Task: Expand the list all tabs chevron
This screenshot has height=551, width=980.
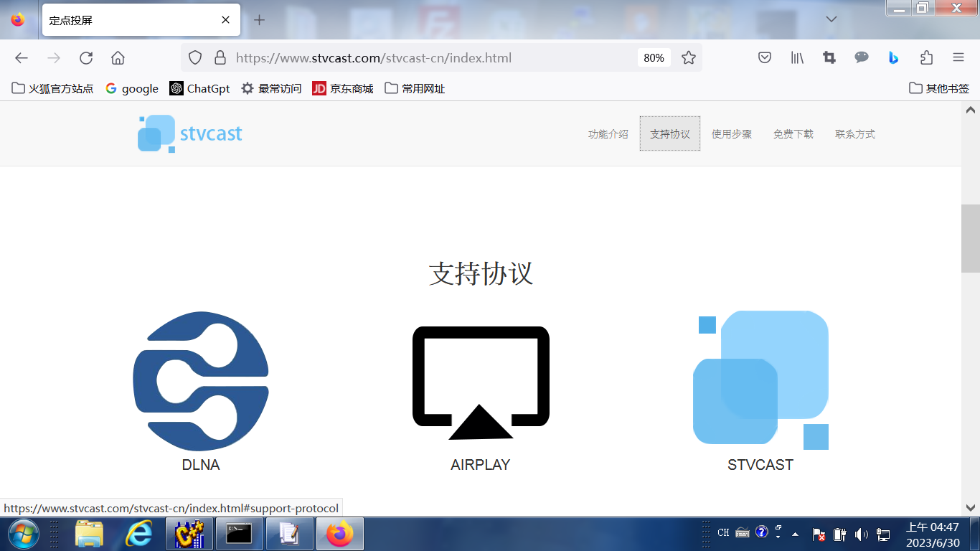Action: pyautogui.click(x=831, y=19)
